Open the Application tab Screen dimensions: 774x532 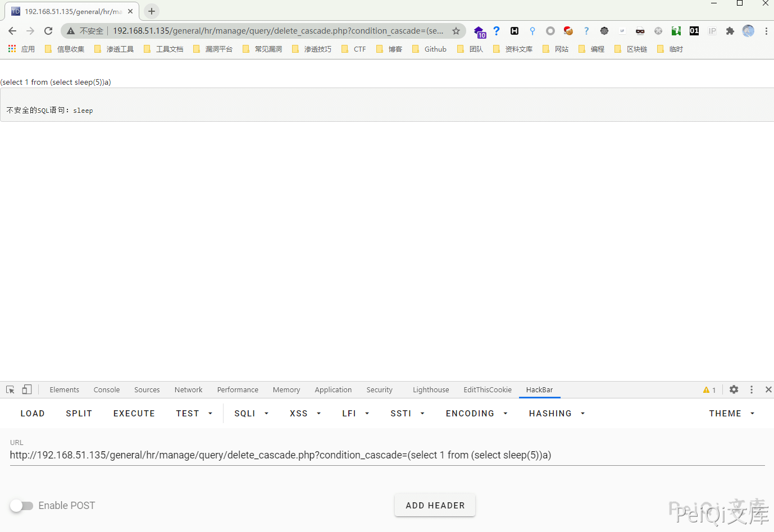[333, 389]
